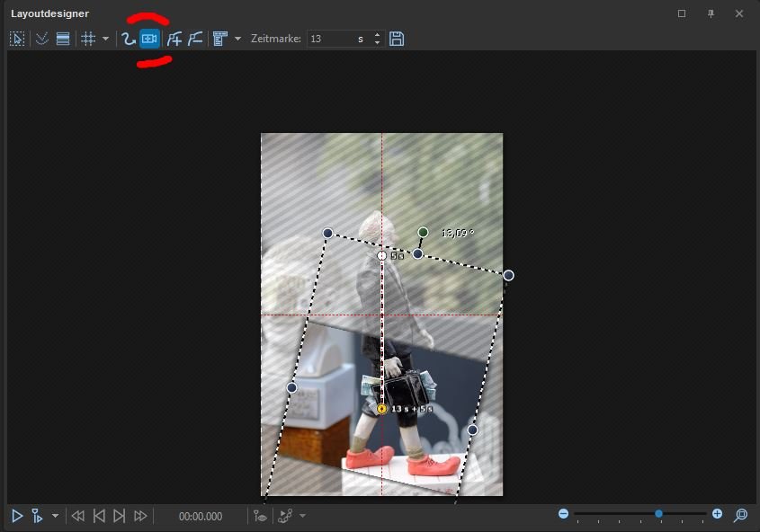The height and width of the screenshot is (532, 760).
Task: Click the zoom slider handle
Action: 659,514
